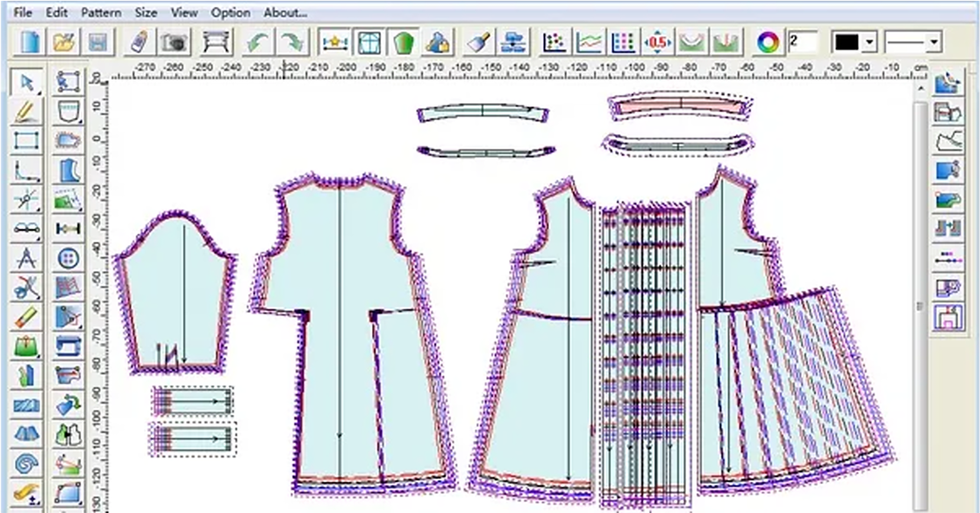Click the button tool with four holes
This screenshot has height=513, width=980.
pyautogui.click(x=68, y=259)
